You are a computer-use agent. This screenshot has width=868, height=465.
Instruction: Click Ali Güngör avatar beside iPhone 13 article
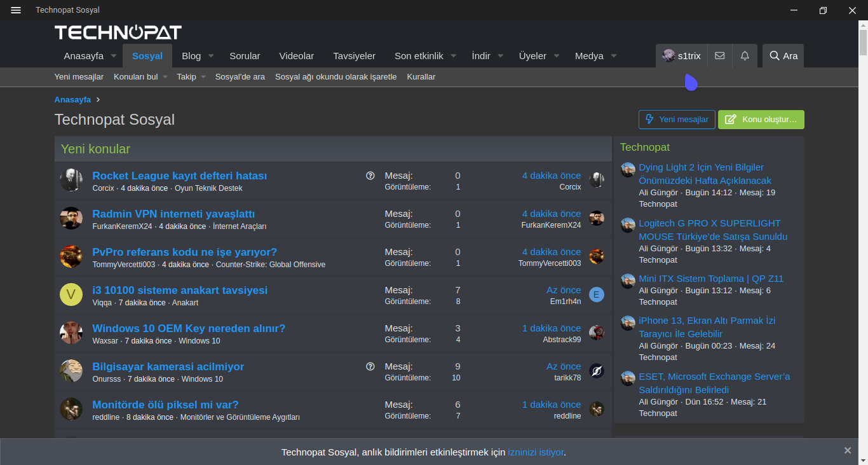(x=628, y=323)
